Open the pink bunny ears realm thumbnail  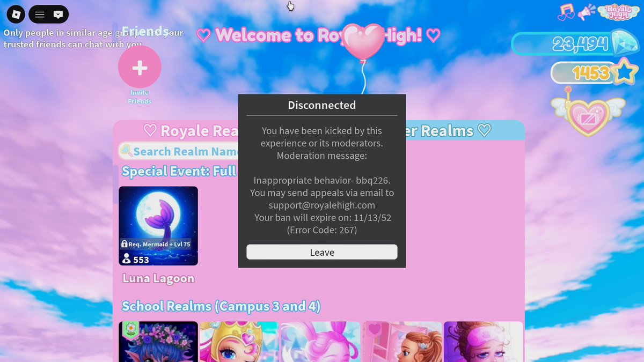tap(320, 342)
